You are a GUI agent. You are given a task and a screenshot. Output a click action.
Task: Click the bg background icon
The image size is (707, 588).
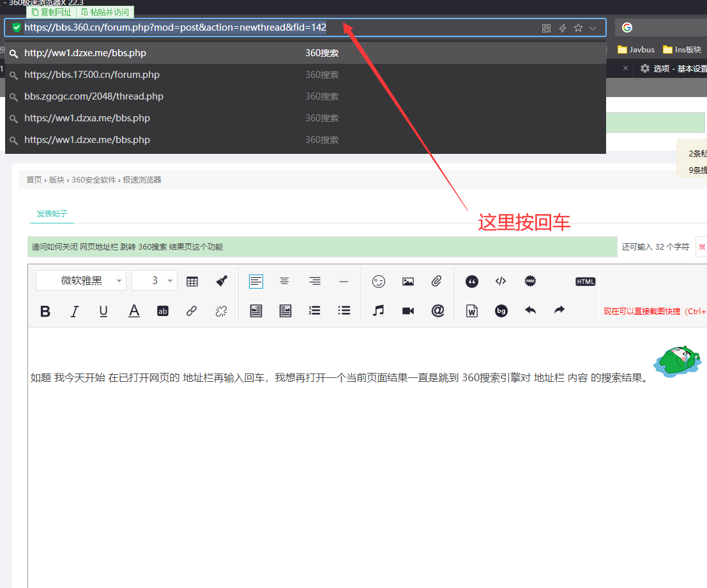pos(501,311)
